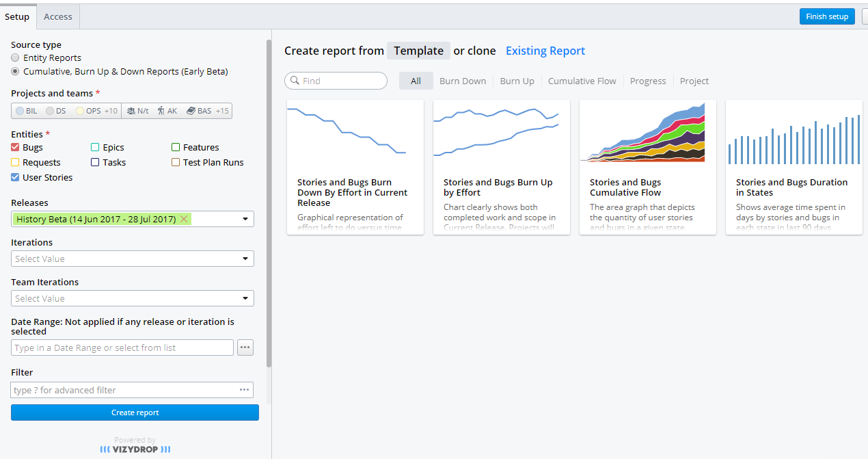
Task: Expand the Team Iterations dropdown
Action: (x=245, y=298)
